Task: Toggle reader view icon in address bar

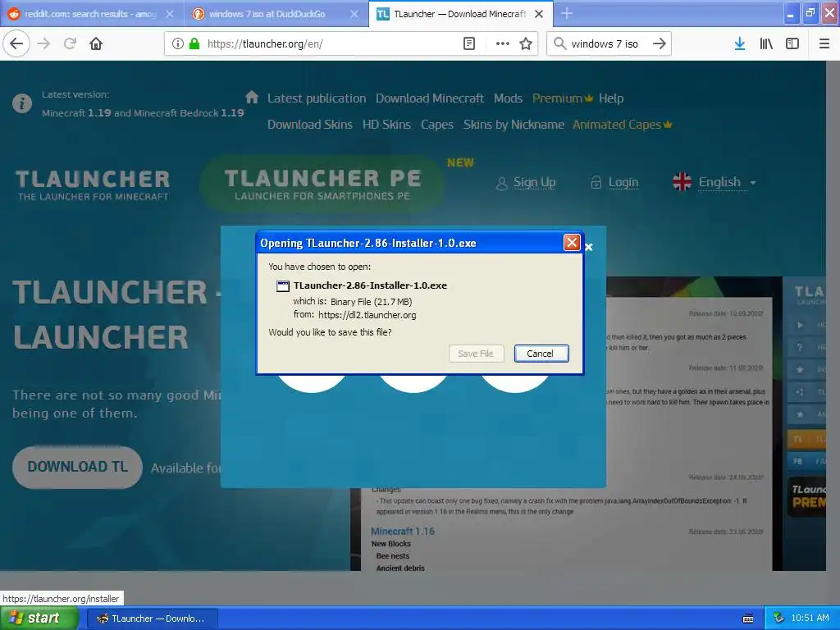Action: pyautogui.click(x=468, y=43)
